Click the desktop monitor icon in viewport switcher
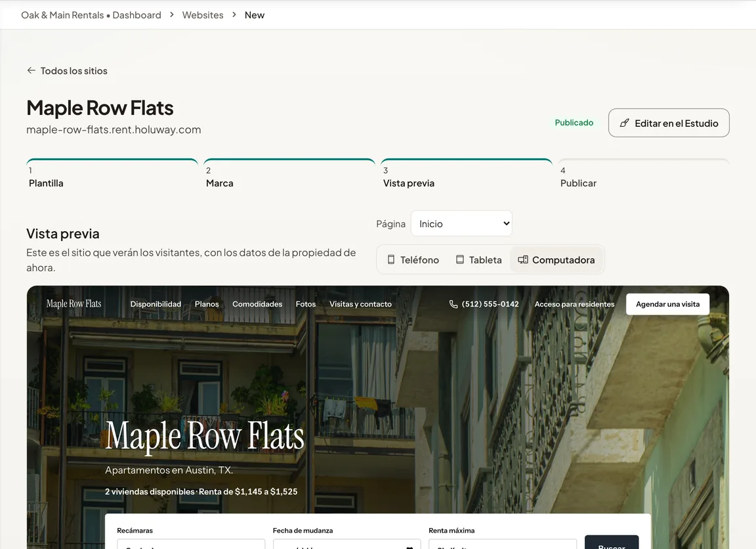The width and height of the screenshot is (756, 549). pos(522,259)
